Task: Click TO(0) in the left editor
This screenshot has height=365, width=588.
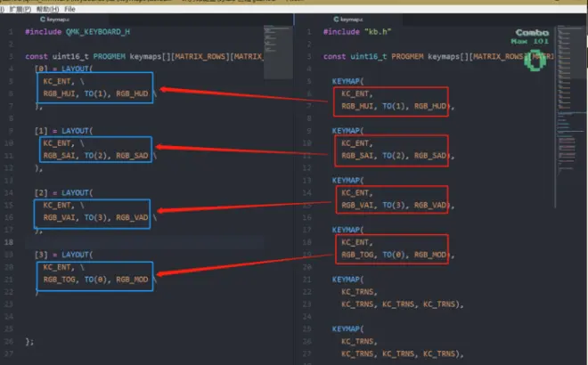Action: pyautogui.click(x=95, y=280)
